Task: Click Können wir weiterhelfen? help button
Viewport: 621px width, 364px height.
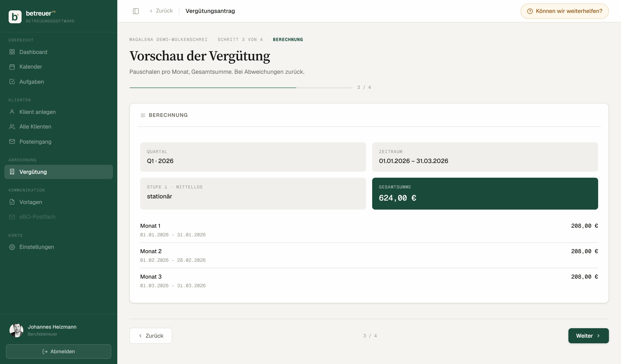Action: coord(565,11)
